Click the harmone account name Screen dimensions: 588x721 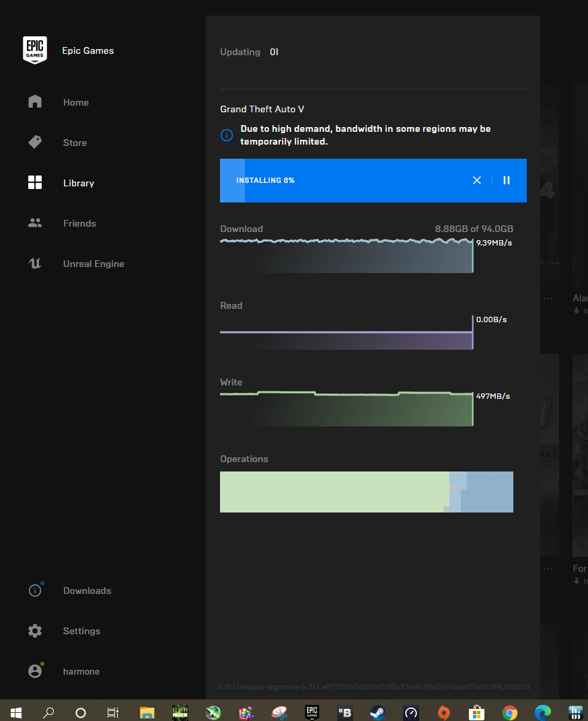81,672
